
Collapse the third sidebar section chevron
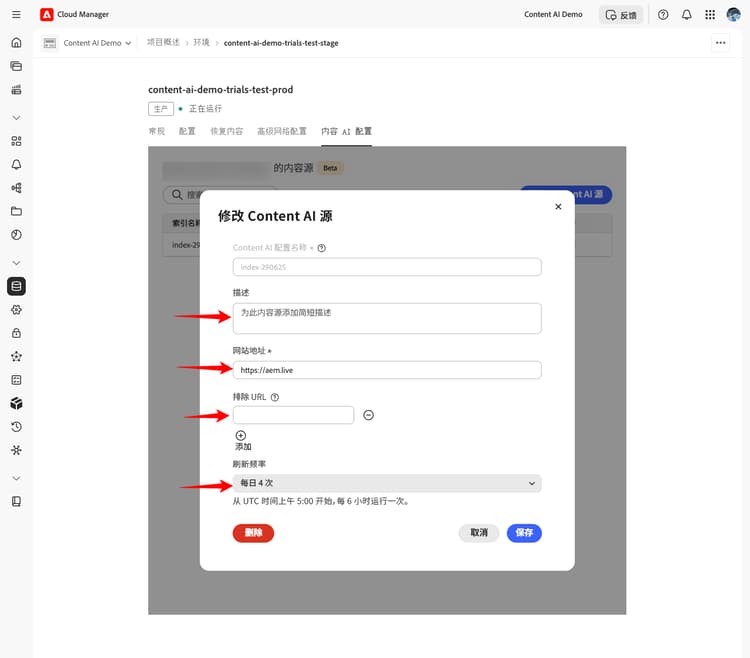(16, 478)
